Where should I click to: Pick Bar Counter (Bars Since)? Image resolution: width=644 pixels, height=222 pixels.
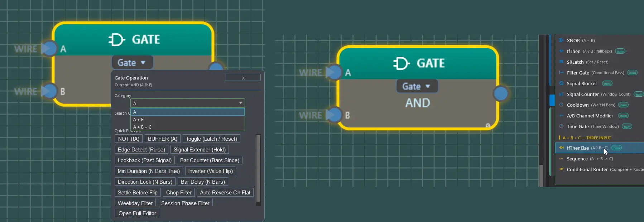point(210,160)
